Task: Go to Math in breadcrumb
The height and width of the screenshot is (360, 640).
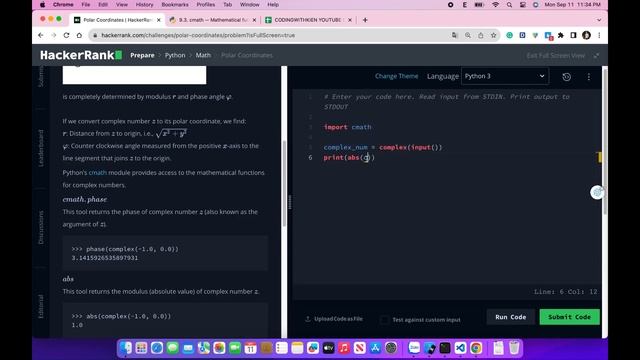Action: tap(203, 56)
